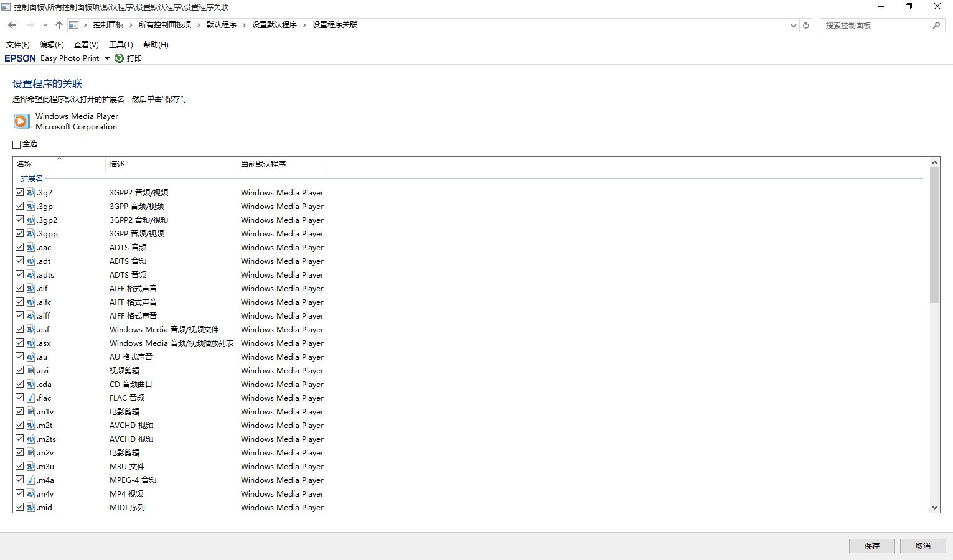Go up one level with up arrow
The image size is (953, 560).
[x=59, y=25]
